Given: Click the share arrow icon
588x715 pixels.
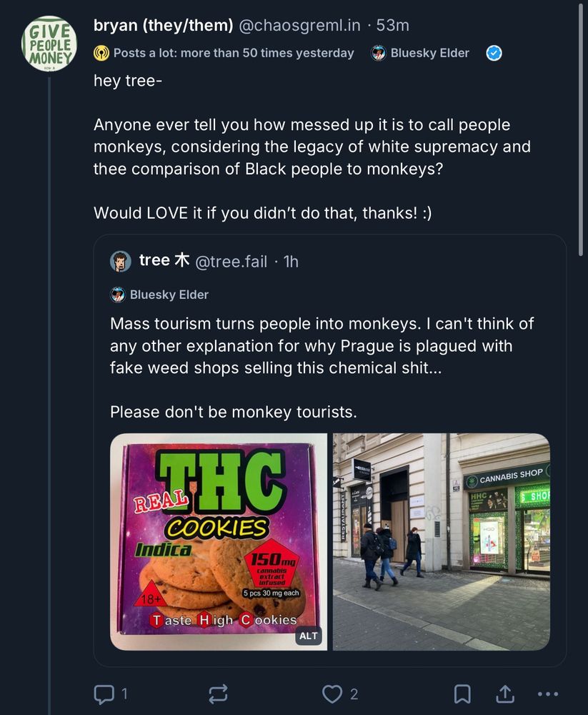Looking at the screenshot, I should [504, 694].
